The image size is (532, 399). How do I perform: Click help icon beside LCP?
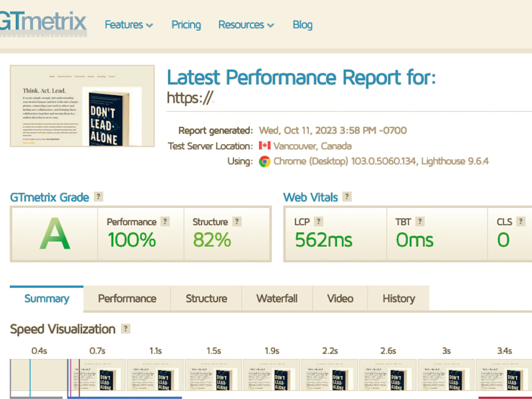(318, 221)
